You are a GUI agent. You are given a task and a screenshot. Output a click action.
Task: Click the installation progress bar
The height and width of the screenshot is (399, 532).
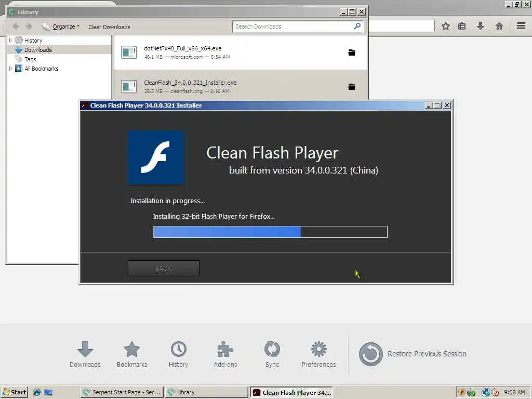click(x=270, y=232)
